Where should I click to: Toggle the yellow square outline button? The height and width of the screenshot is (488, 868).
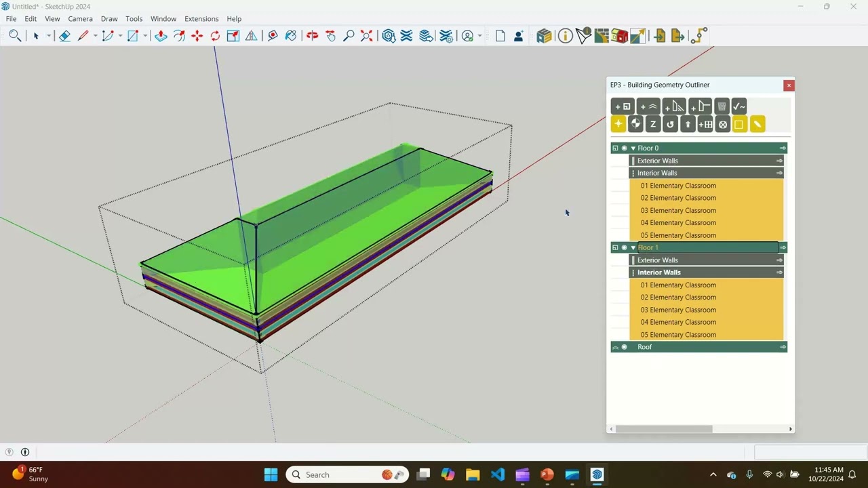739,124
